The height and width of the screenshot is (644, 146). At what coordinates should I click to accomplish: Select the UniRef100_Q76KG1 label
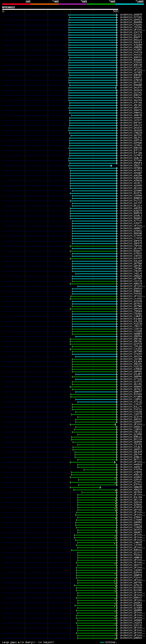pyautogui.click(x=131, y=231)
